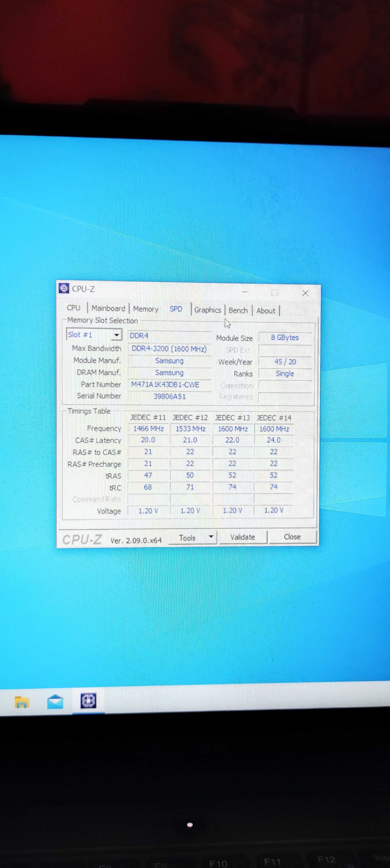Click the Module Size label
Viewport: 390px width, 868px height.
click(235, 338)
